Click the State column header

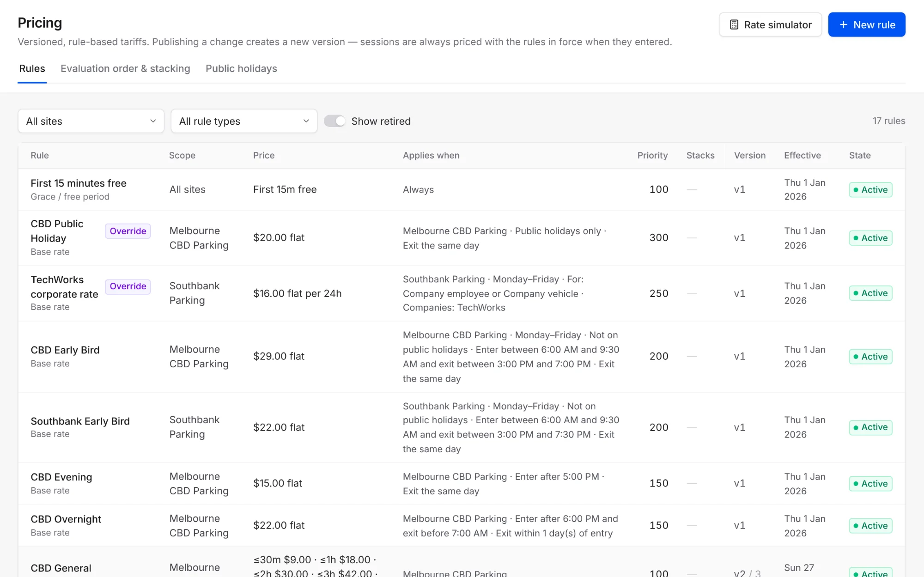(860, 155)
